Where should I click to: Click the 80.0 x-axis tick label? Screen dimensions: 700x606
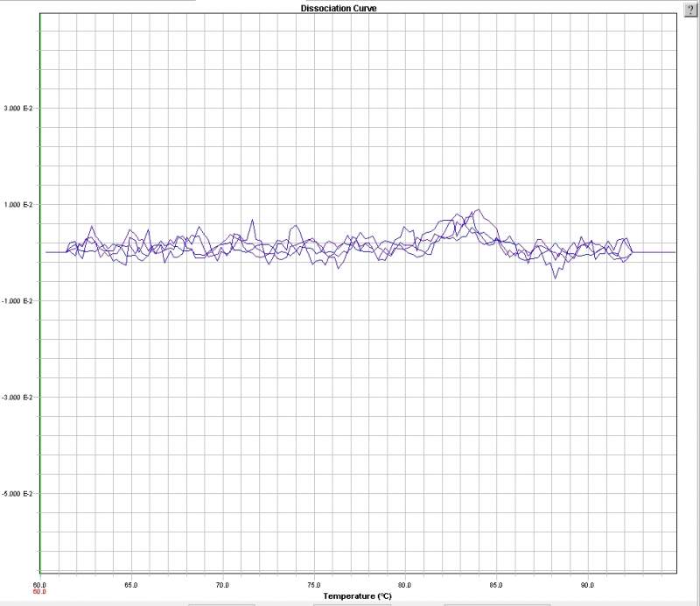(x=404, y=585)
